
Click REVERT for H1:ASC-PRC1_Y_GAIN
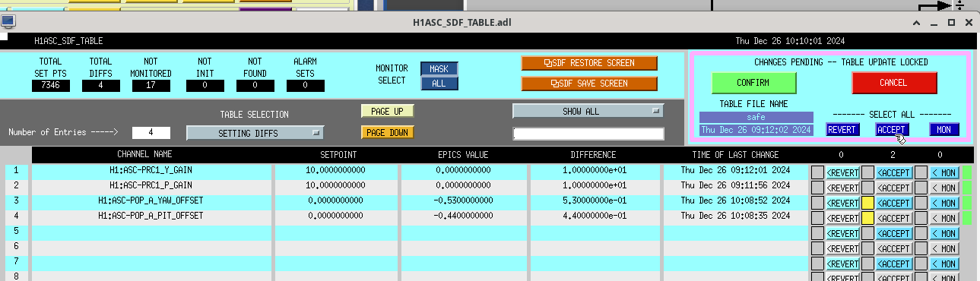click(842, 172)
